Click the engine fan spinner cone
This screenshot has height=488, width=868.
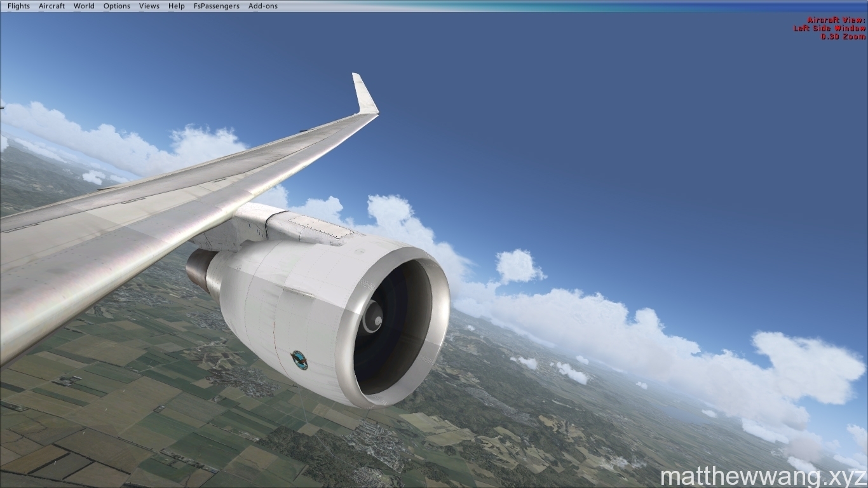[x=372, y=316]
